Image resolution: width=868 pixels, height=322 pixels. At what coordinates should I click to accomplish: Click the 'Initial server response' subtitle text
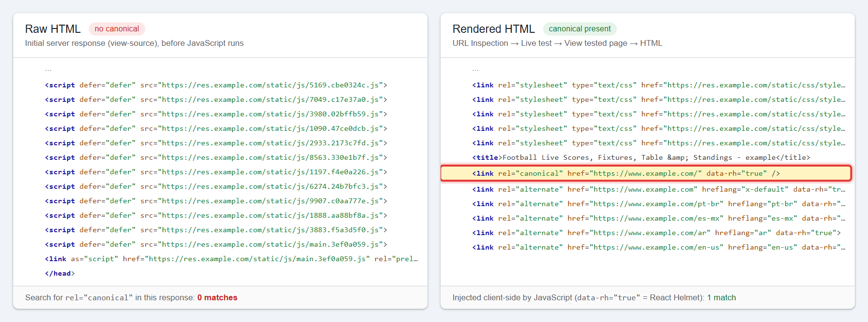tap(134, 43)
